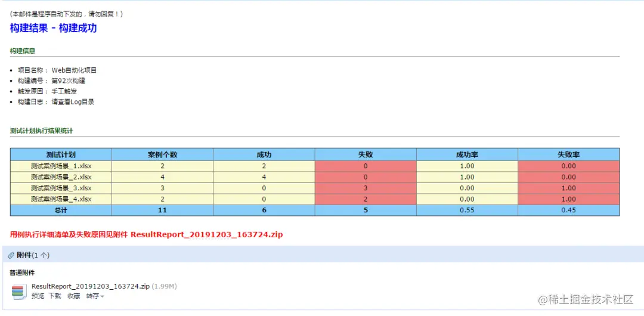Click the (1.99M) file size label
The width and height of the screenshot is (644, 316).
pyautogui.click(x=165, y=286)
